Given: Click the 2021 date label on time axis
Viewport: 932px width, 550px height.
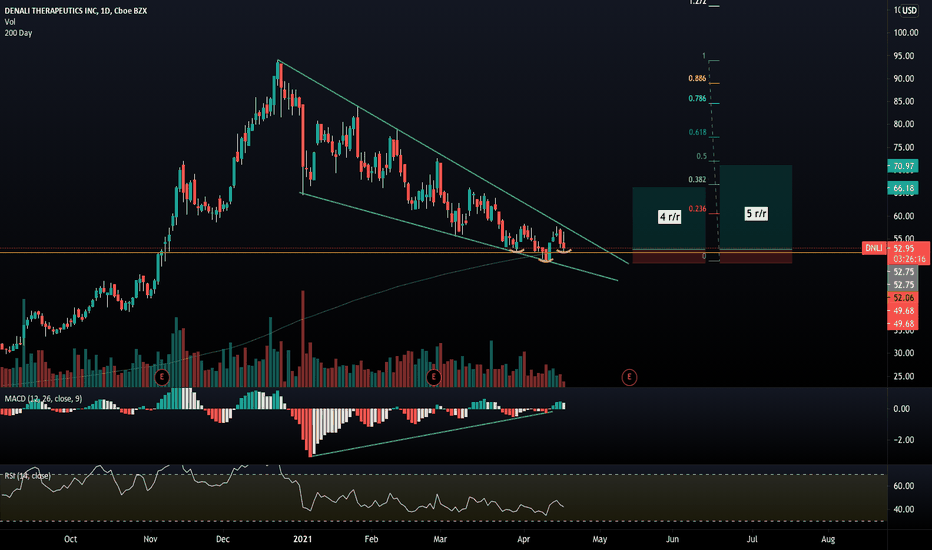Looking at the screenshot, I should point(303,539).
